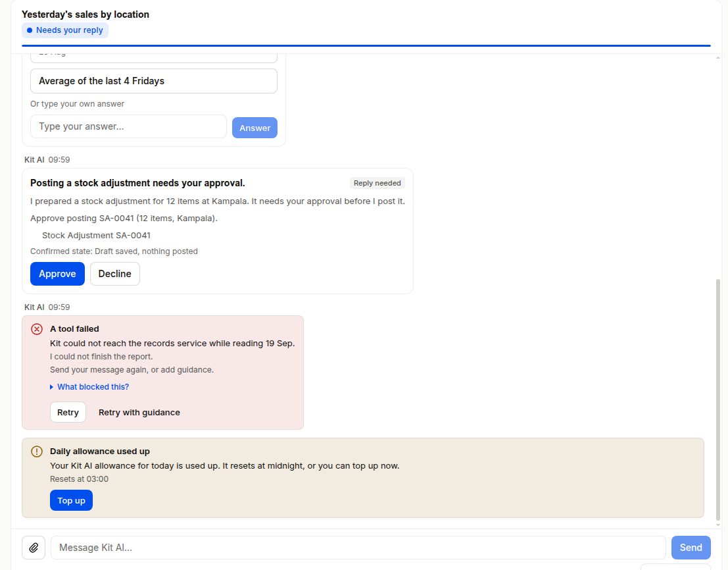Attach a file with the paperclip icon
Image resolution: width=728 pixels, height=570 pixels.
[34, 547]
